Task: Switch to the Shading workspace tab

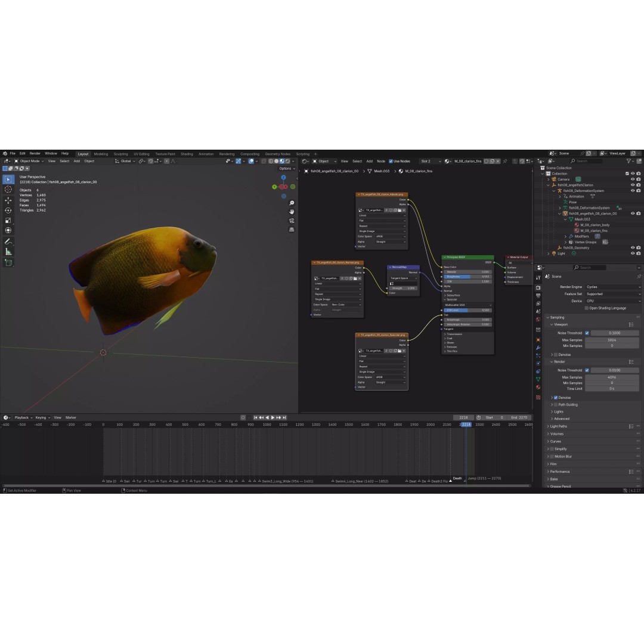Action: [x=187, y=154]
